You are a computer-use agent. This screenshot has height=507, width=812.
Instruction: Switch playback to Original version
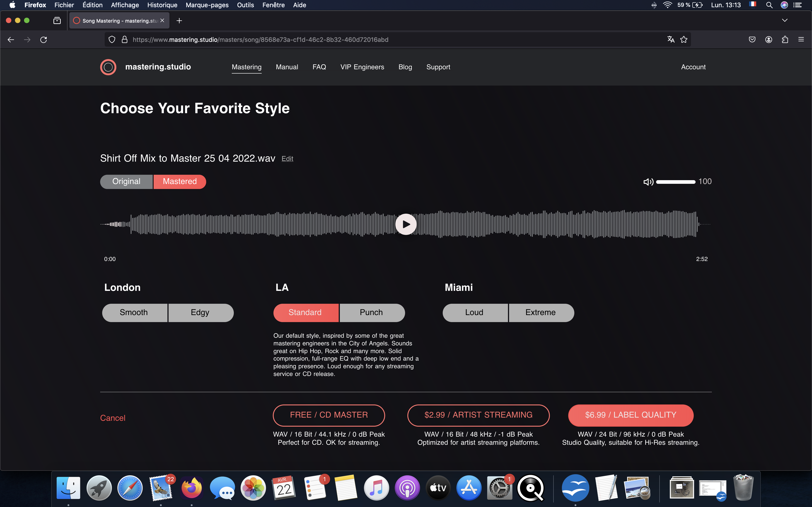point(126,181)
